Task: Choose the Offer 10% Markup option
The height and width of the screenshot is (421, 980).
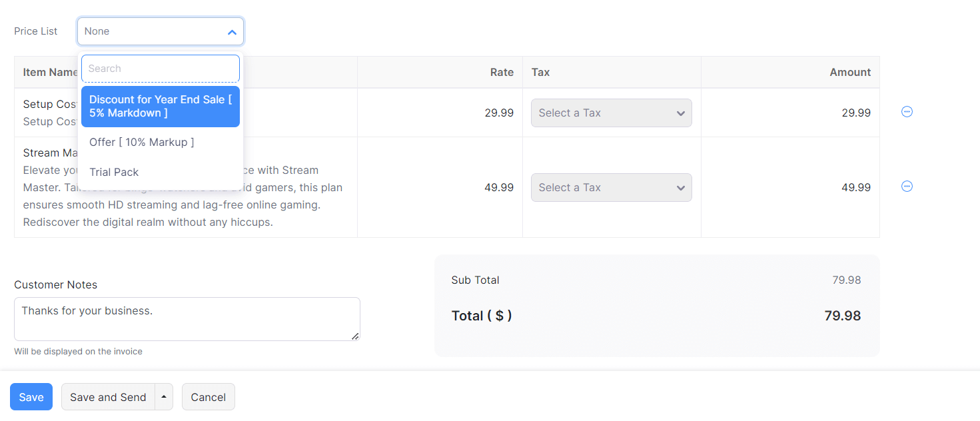Action: tap(142, 143)
